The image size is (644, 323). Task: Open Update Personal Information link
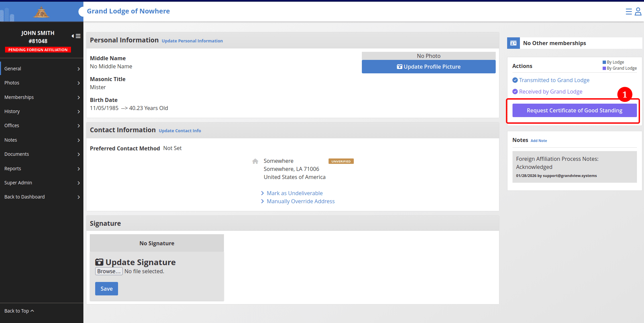[192, 41]
